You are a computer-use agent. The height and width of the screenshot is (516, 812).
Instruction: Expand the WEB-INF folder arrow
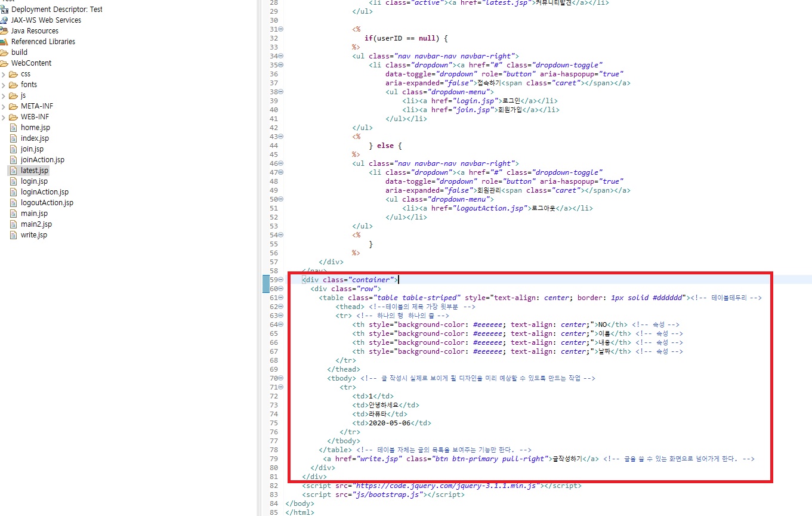coord(4,117)
